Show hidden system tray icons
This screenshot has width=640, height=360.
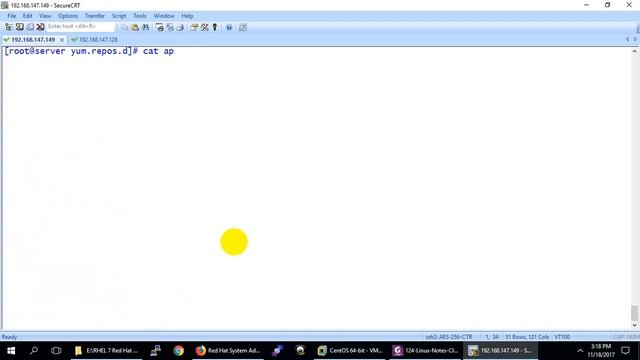(x=580, y=351)
